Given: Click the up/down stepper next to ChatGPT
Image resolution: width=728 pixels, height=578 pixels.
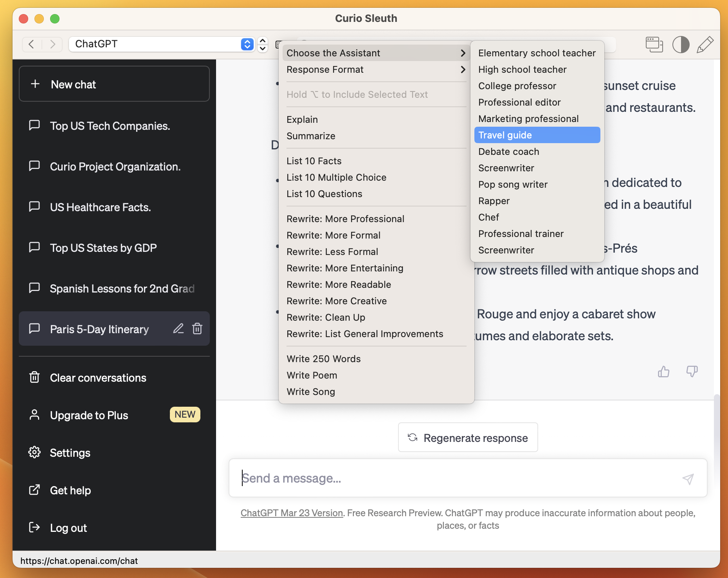Looking at the screenshot, I should [x=263, y=44].
